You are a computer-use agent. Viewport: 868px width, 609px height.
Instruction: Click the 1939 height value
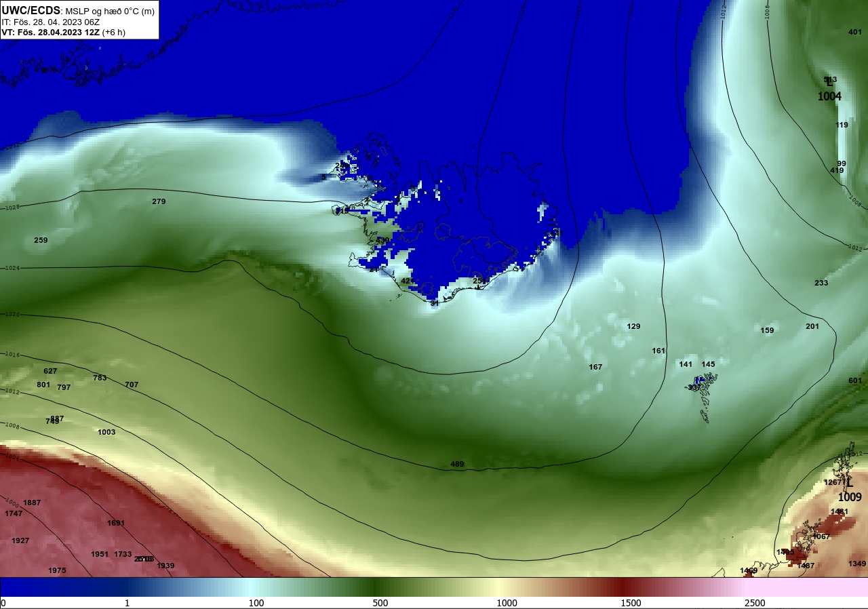point(165,566)
